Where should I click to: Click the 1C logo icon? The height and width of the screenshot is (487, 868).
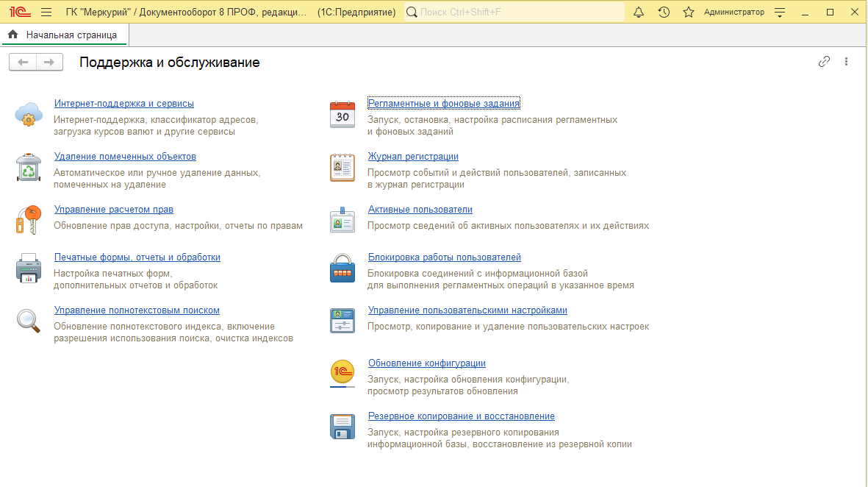click(20, 12)
